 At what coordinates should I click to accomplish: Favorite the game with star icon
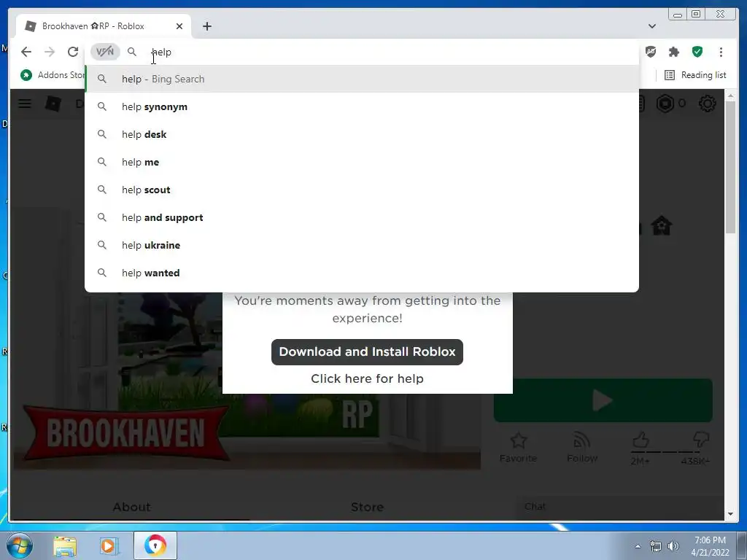point(519,447)
